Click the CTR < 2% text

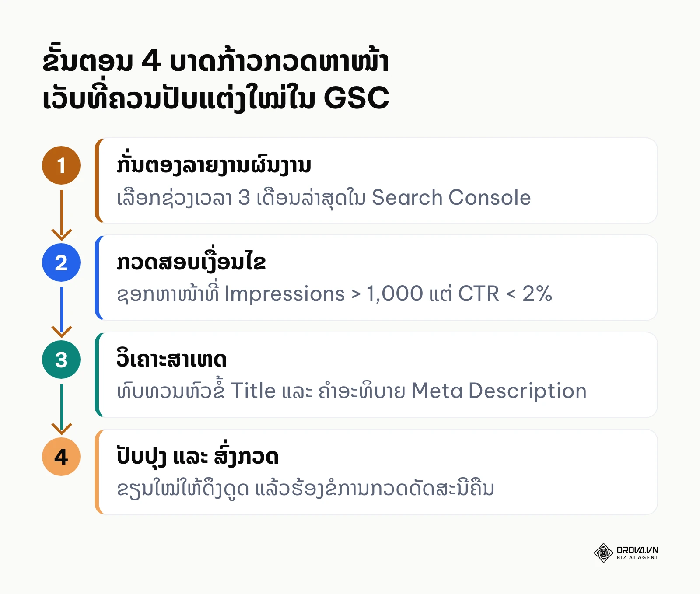[x=505, y=294]
